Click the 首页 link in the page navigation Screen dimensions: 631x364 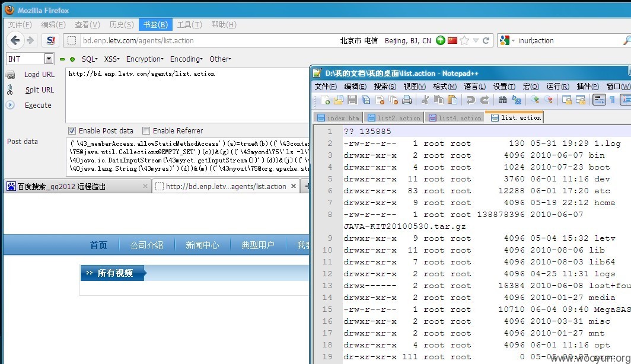coord(98,245)
